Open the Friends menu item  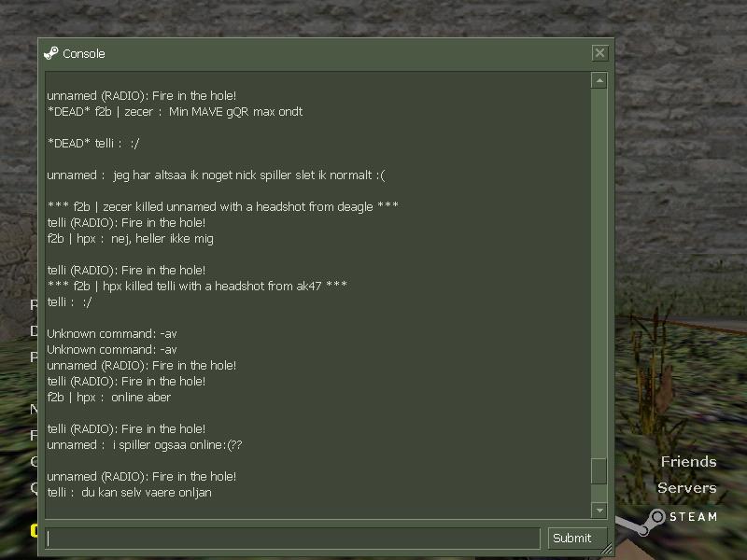pyautogui.click(x=688, y=461)
